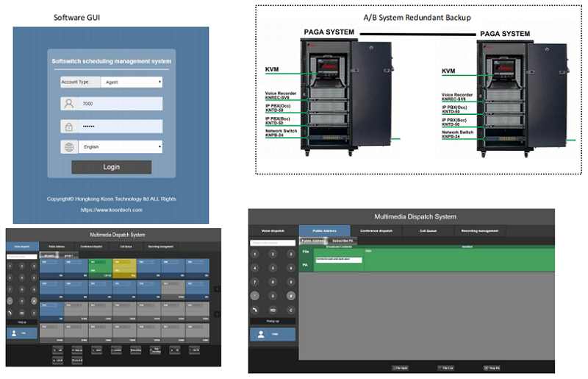Click the agent avatar icon in the right dispatch panel
The width and height of the screenshot is (588, 379).
click(260, 334)
